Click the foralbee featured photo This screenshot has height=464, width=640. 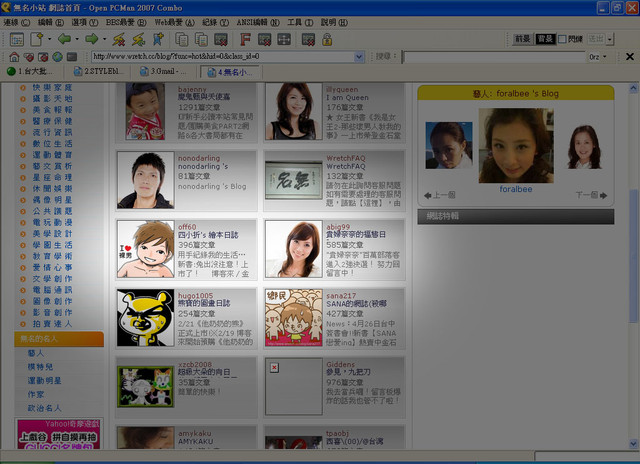tap(516, 145)
